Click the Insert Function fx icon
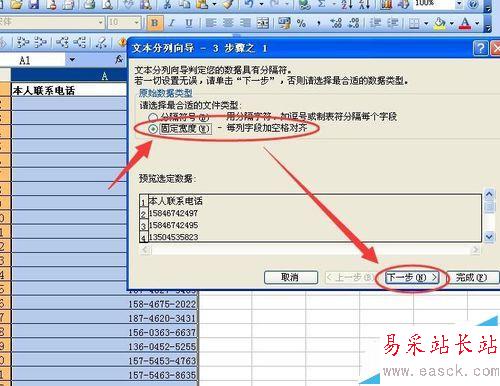Image resolution: width=500 pixels, height=386 pixels. (119, 60)
